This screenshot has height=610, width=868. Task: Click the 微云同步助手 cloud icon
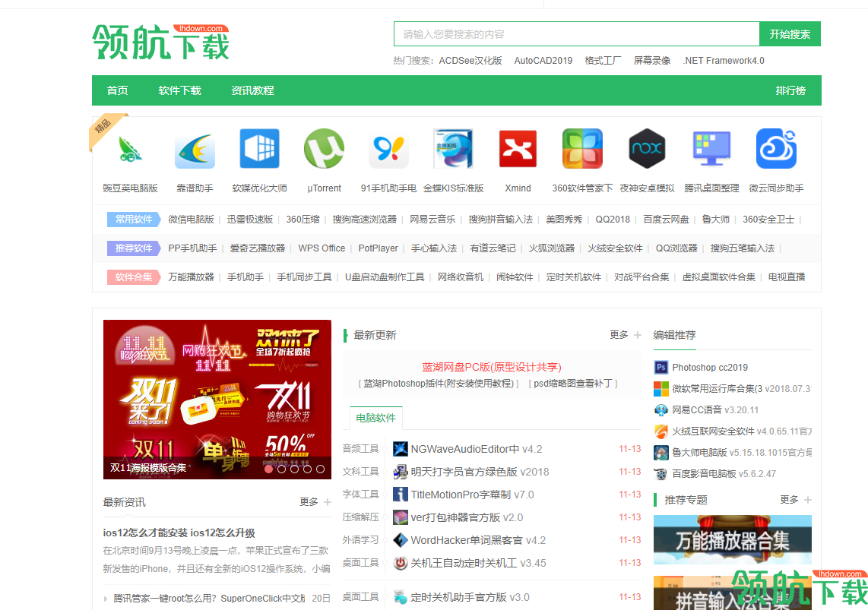click(x=776, y=149)
